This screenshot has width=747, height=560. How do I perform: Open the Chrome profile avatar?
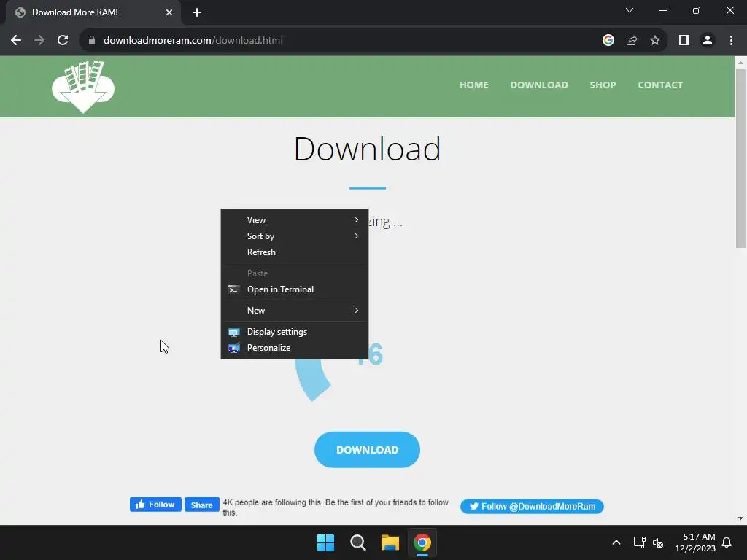(708, 41)
